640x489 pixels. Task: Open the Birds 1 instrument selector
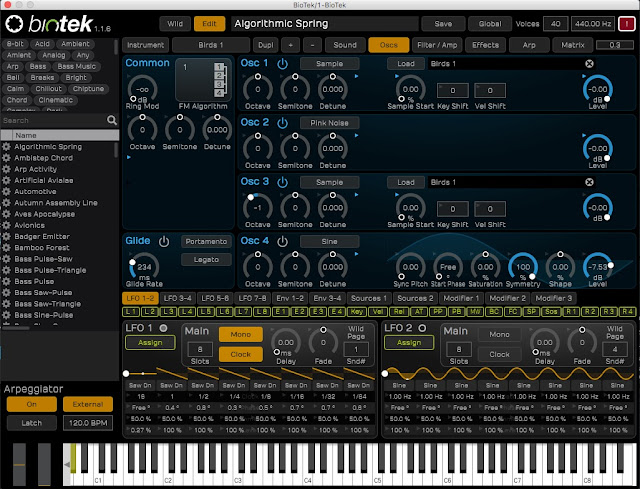tap(211, 45)
